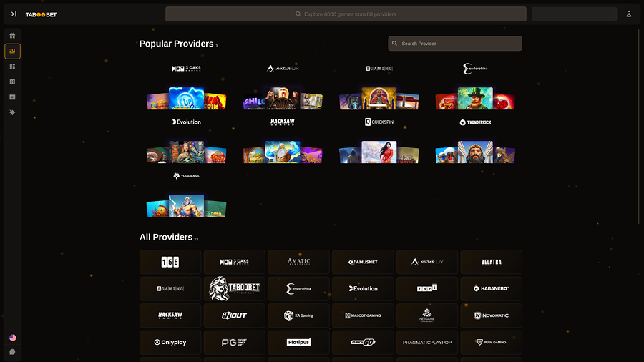This screenshot has width=644, height=362.
Task: Open the dice games sidebar icon
Action: 12,82
